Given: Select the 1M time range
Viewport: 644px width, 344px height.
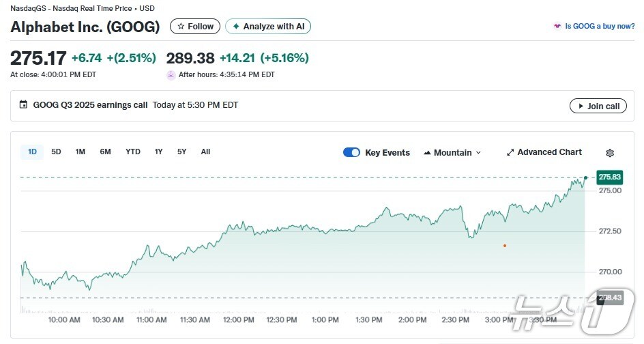Looking at the screenshot, I should [x=80, y=152].
